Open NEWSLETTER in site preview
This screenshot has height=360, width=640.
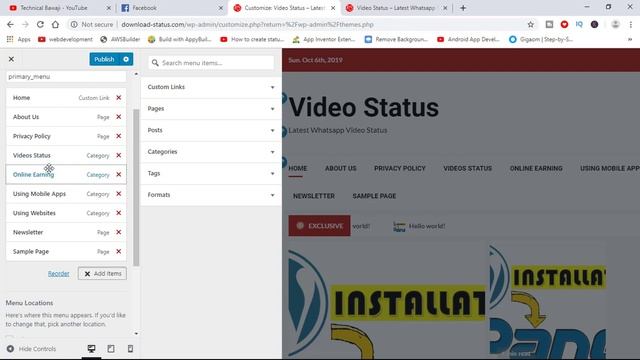(x=313, y=196)
